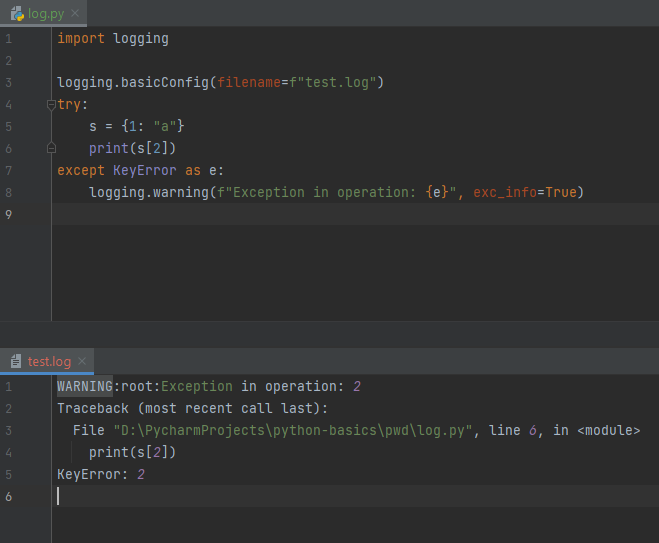Screen dimensions: 659x543
Task: Click 'Exception in operation: 2' log message
Action: [261, 386]
